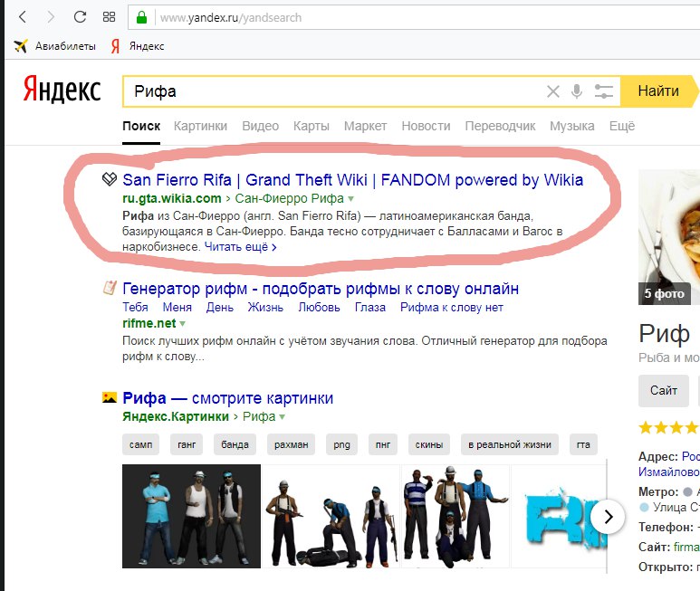Click the red Я Яндекс bookmark icon
Viewport: 700px width, 591px height.
click(116, 46)
